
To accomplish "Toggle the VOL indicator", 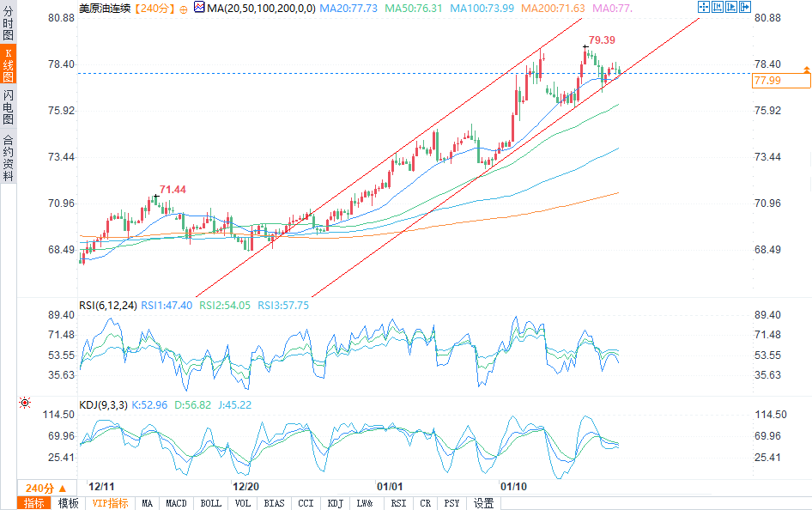I will pyautogui.click(x=243, y=503).
